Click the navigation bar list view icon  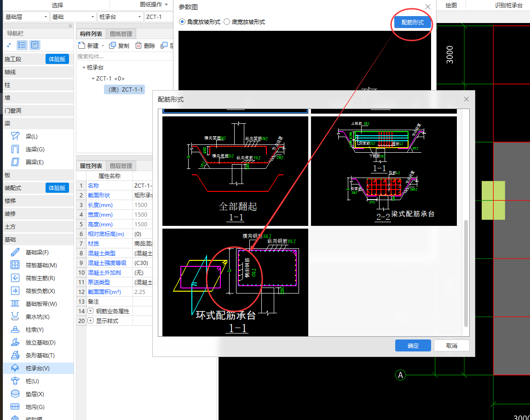(x=22, y=45)
